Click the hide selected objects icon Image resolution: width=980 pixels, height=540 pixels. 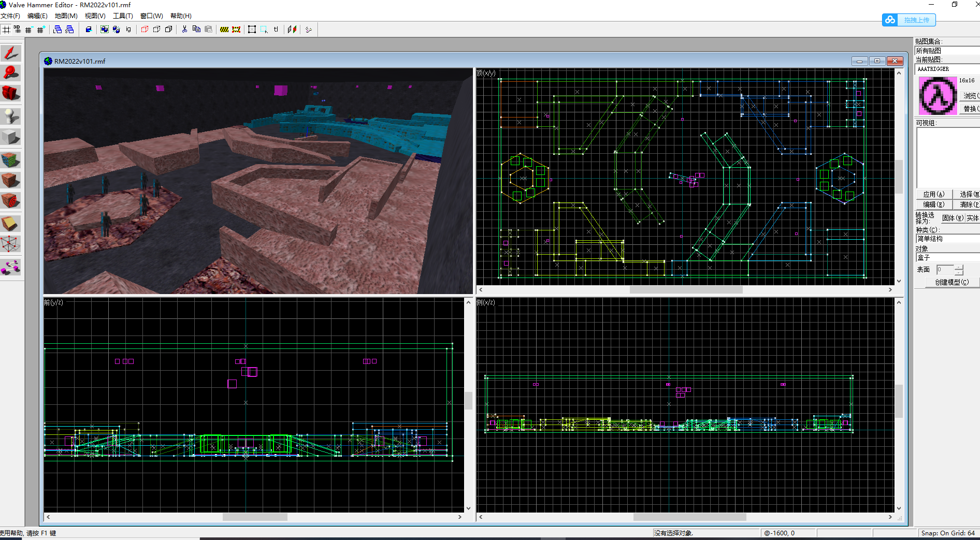[145, 30]
